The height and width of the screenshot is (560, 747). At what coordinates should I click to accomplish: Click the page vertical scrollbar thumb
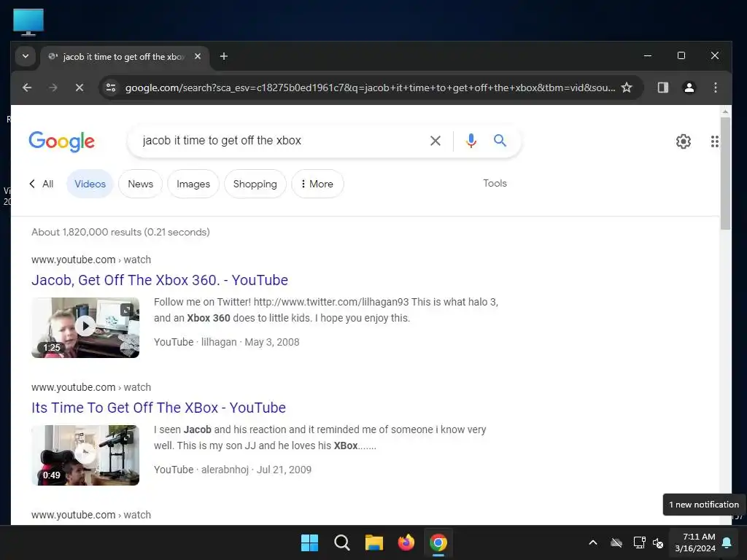coord(725,173)
